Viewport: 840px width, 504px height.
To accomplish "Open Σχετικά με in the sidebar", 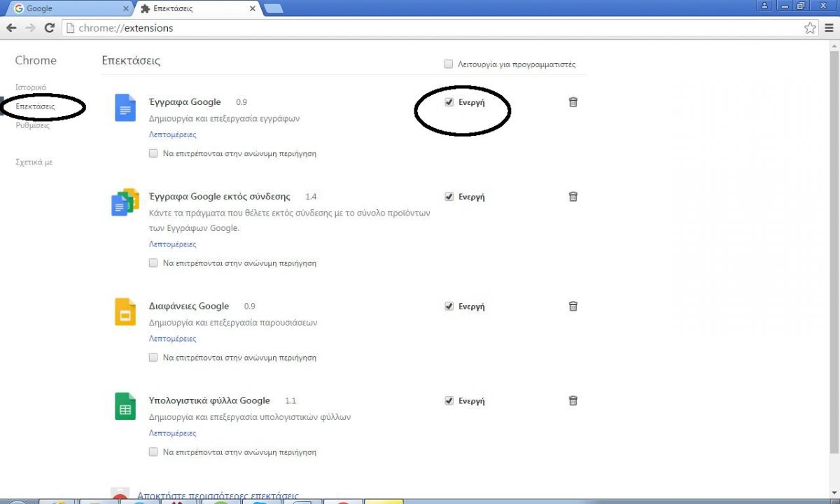I will click(x=34, y=162).
